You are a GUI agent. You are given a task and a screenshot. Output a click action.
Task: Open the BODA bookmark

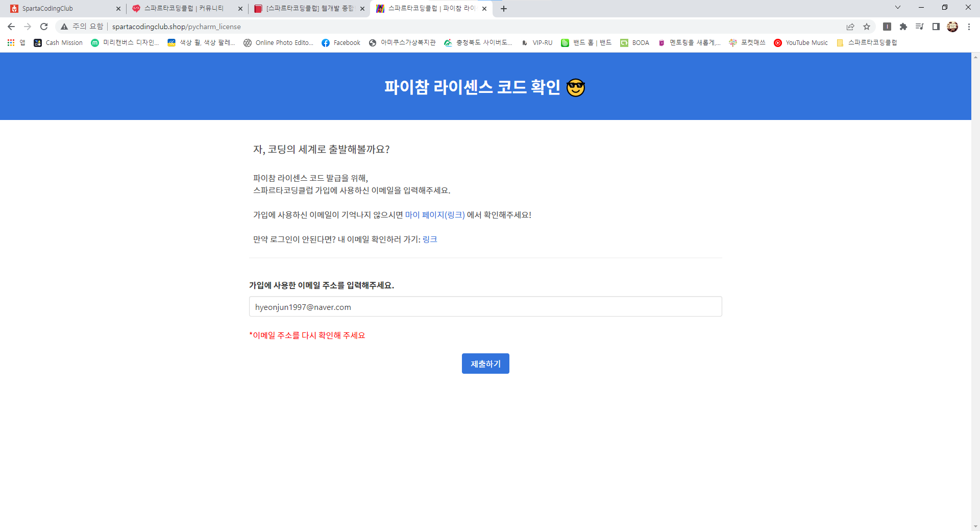click(x=635, y=43)
